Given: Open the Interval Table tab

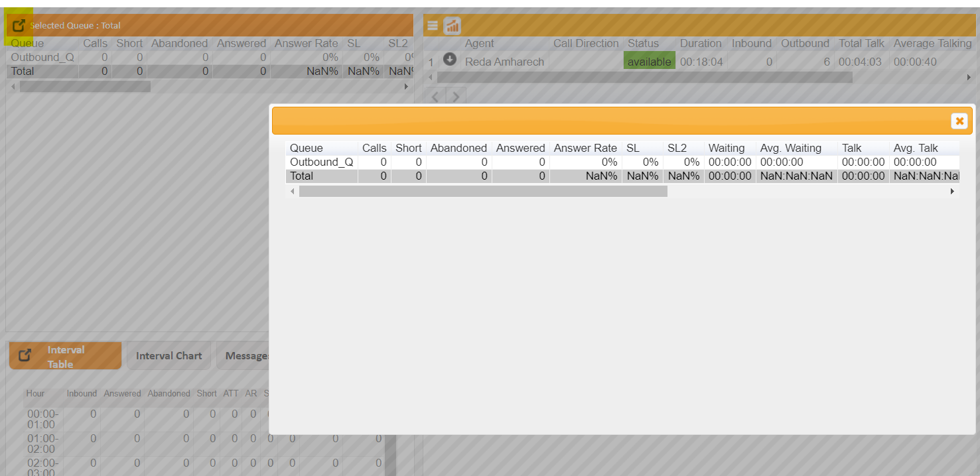Looking at the screenshot, I should [66, 356].
